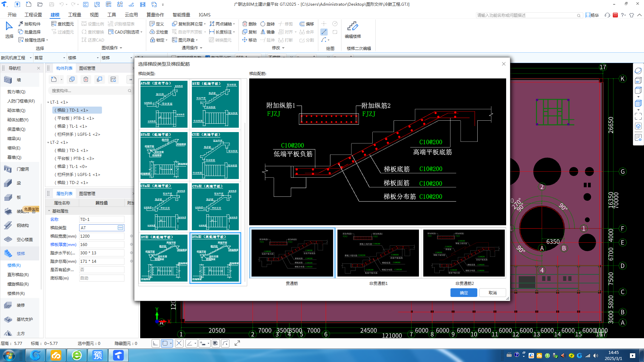Select the CTb型 stair type thumbnail
The image size is (644, 362).
pyautogui.click(x=215, y=206)
